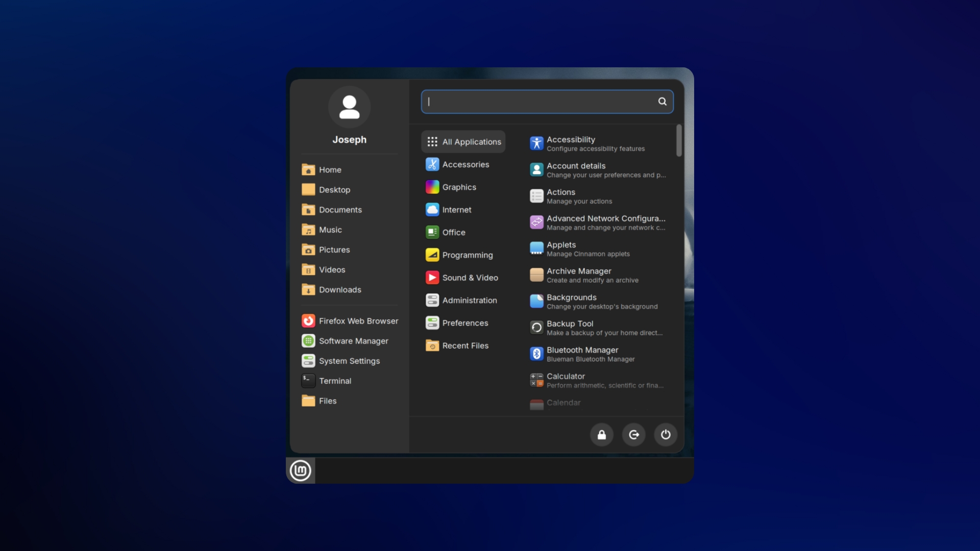Click the 'Firefox Web Browser' label
The height and width of the screenshot is (551, 980).
tap(358, 321)
